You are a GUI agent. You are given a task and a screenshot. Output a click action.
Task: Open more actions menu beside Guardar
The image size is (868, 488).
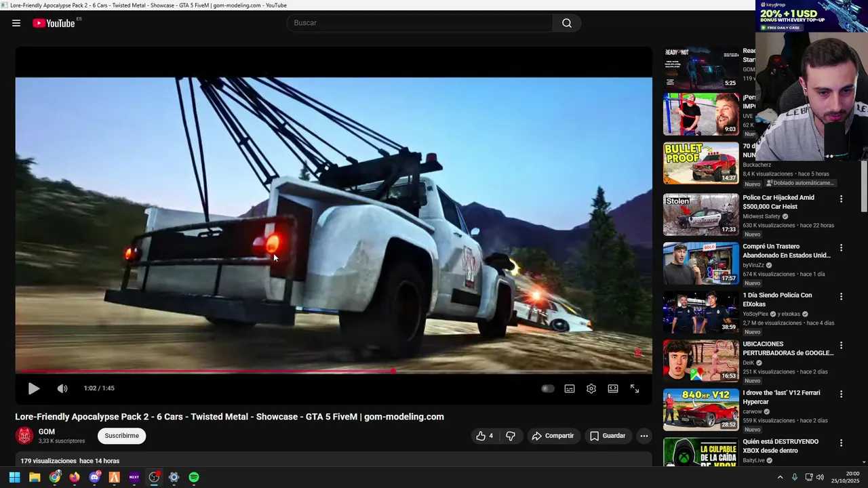click(644, 436)
